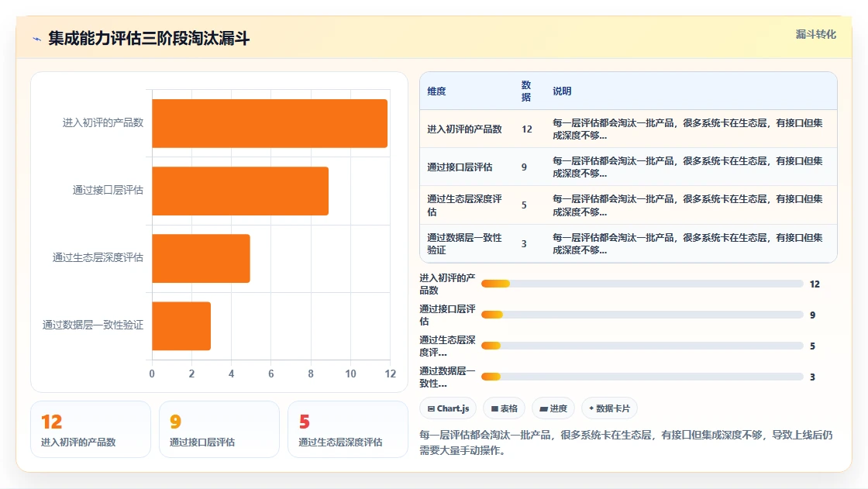Click the table cell 通过生态层深度评估
868x489 pixels.
464,205
